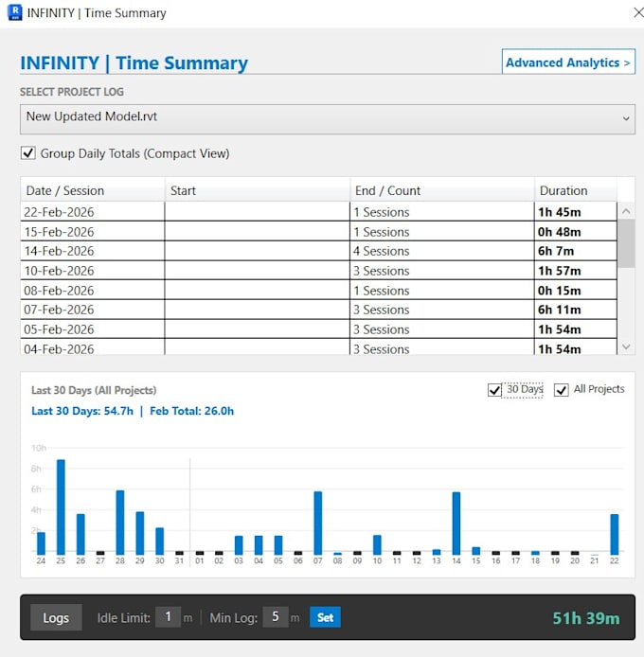Click the 51h 39m total time readout
Viewport: 644px width, 657px height.
tap(585, 618)
